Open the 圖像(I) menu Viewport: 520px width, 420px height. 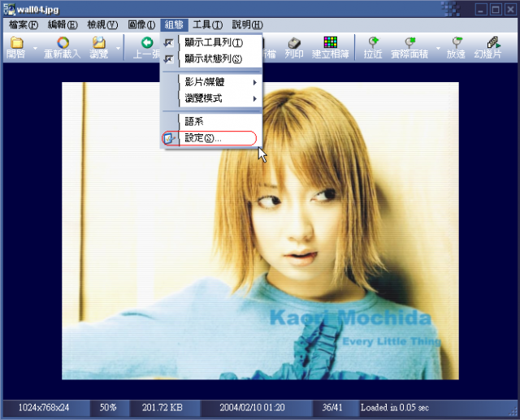(141, 25)
